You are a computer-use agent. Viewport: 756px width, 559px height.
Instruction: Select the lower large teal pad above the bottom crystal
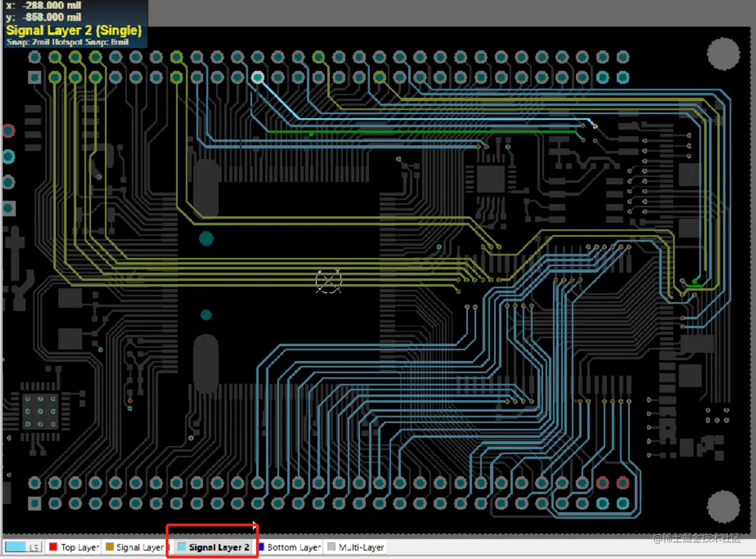point(206,315)
